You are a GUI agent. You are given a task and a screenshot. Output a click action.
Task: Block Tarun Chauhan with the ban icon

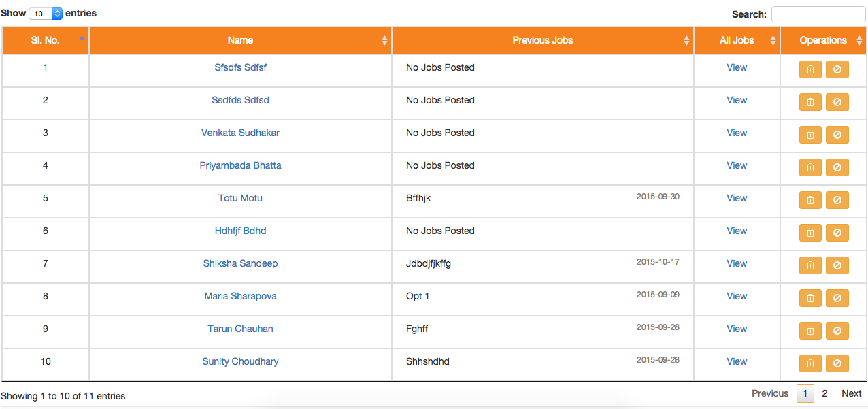click(x=837, y=331)
